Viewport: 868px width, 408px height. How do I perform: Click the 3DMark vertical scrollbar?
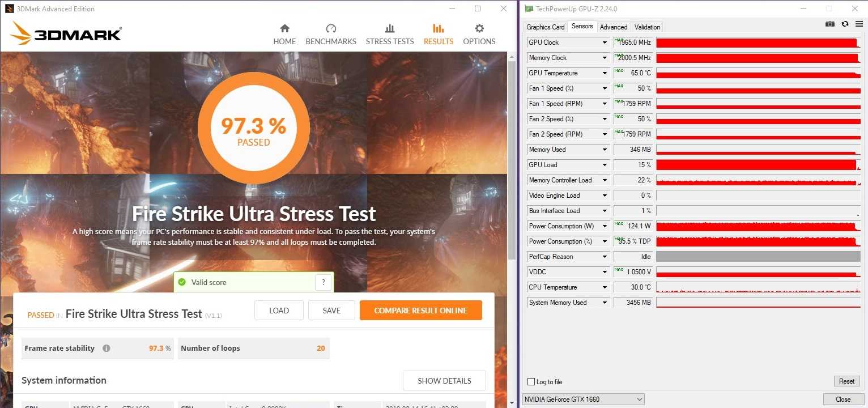click(512, 170)
